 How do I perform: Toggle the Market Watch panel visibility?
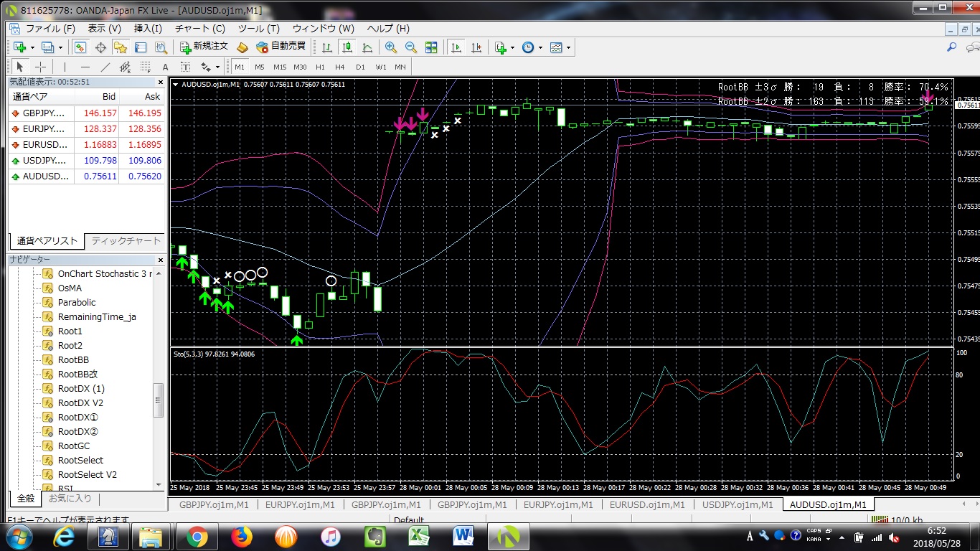pyautogui.click(x=80, y=47)
